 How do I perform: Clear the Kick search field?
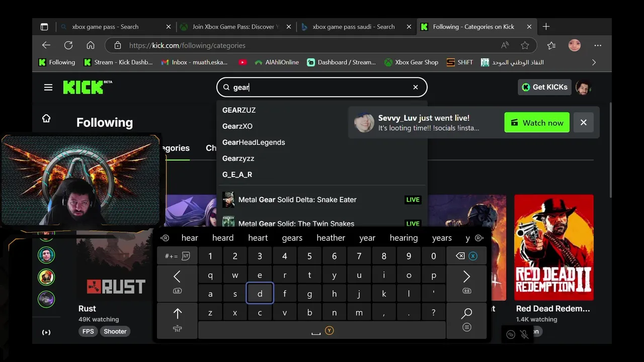tap(416, 87)
